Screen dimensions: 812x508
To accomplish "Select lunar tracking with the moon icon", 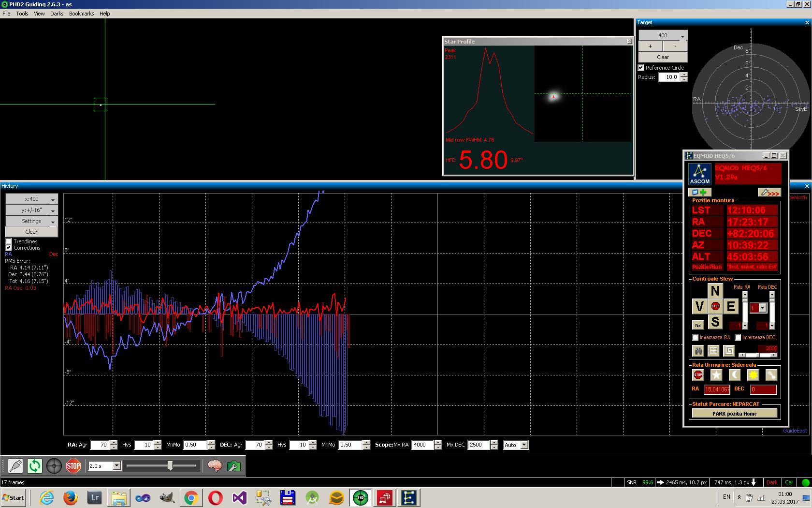I will pyautogui.click(x=735, y=375).
